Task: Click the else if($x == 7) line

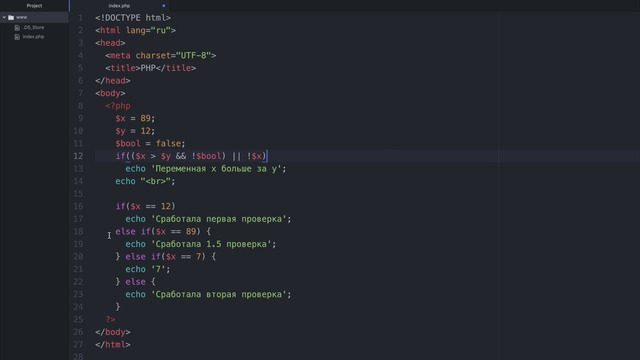Action: [166, 257]
